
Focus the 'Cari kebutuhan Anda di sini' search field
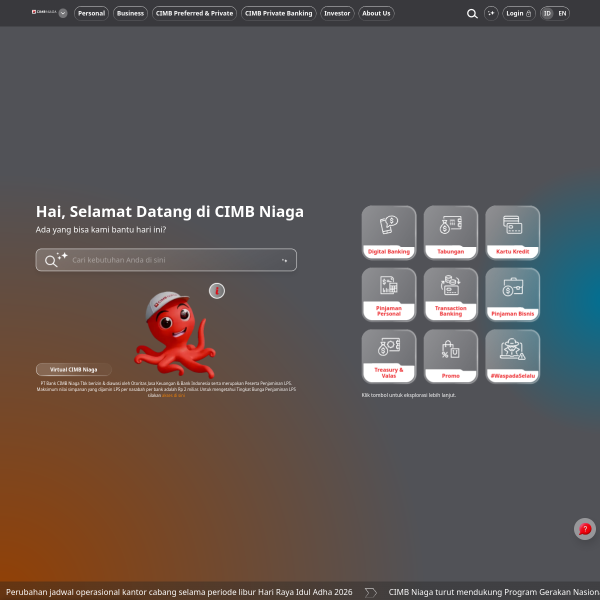(166, 260)
